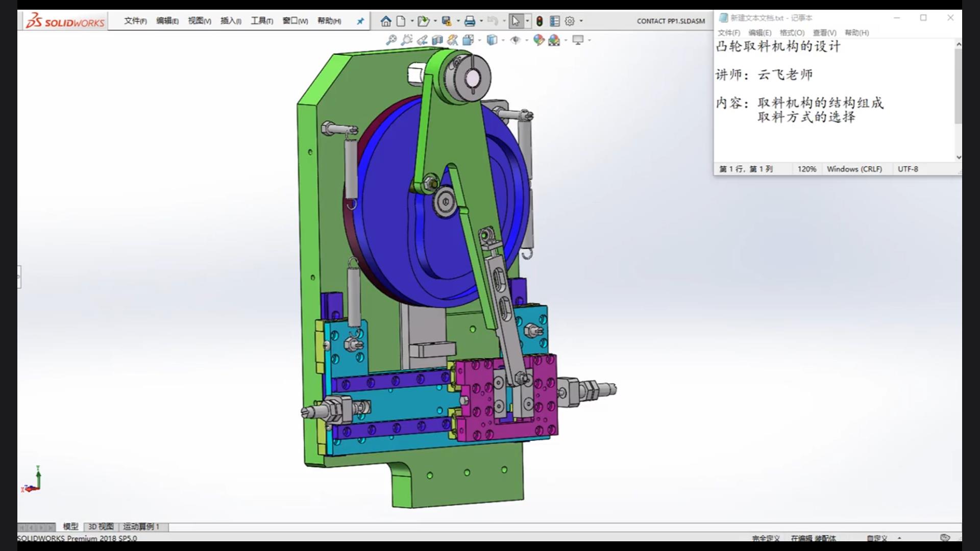The image size is (980, 551).
Task: Click the Print icon
Action: click(470, 21)
